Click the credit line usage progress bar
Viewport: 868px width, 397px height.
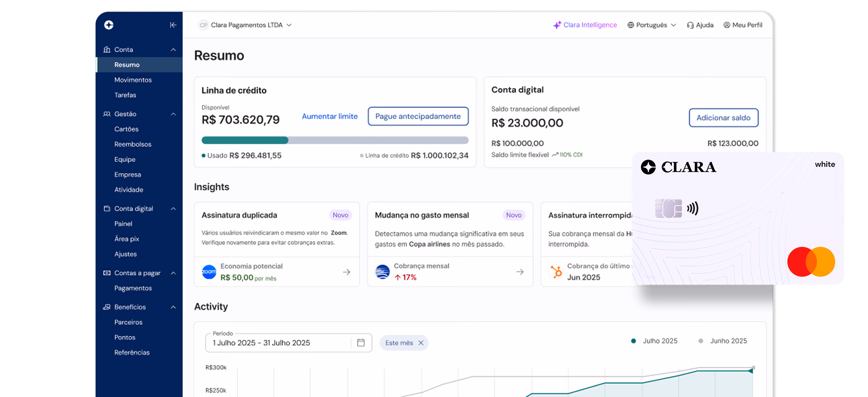pos(335,140)
